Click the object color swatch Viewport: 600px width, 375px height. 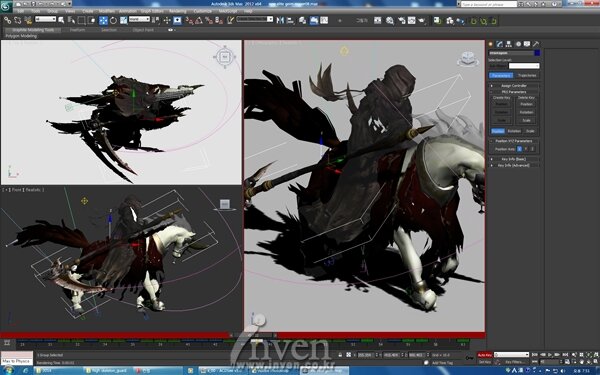coord(537,53)
